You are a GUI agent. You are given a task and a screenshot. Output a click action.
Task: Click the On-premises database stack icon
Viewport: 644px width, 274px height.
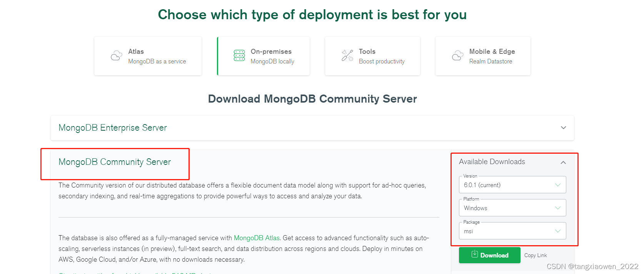click(239, 55)
